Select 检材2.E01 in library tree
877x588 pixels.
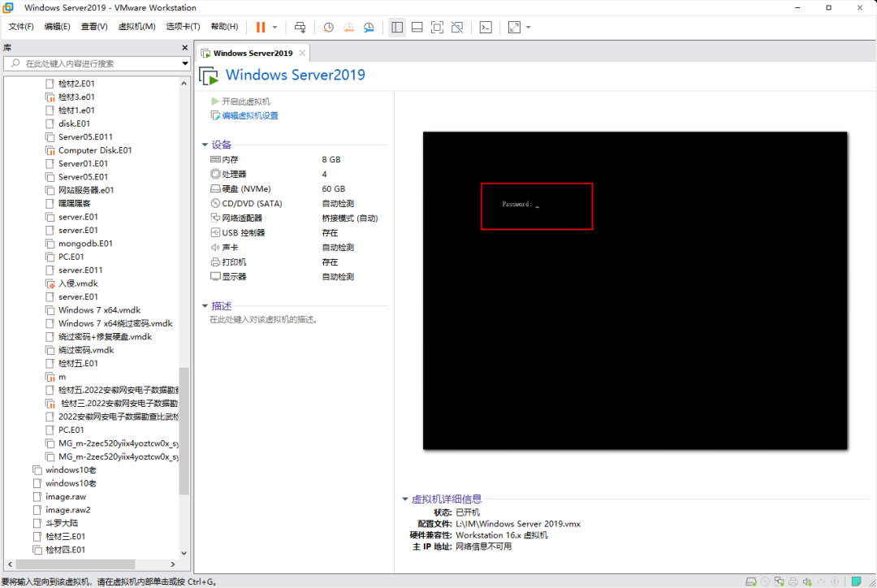click(x=76, y=84)
